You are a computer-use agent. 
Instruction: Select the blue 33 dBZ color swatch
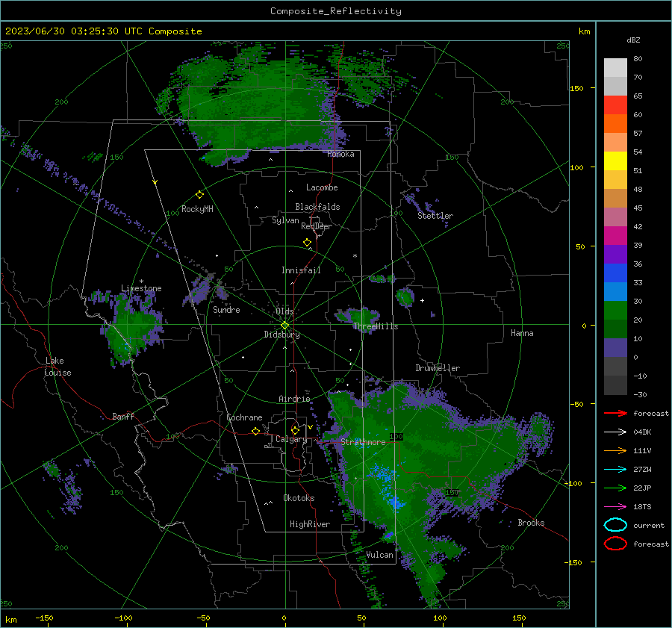pyautogui.click(x=615, y=273)
